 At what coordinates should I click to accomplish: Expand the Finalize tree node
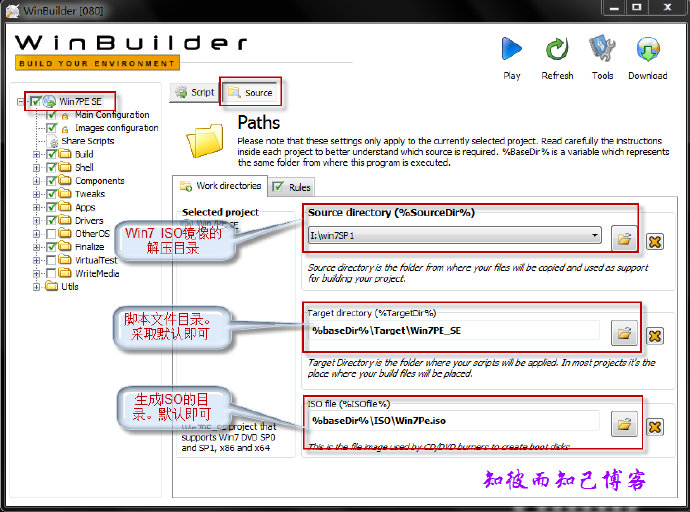pyautogui.click(x=37, y=247)
